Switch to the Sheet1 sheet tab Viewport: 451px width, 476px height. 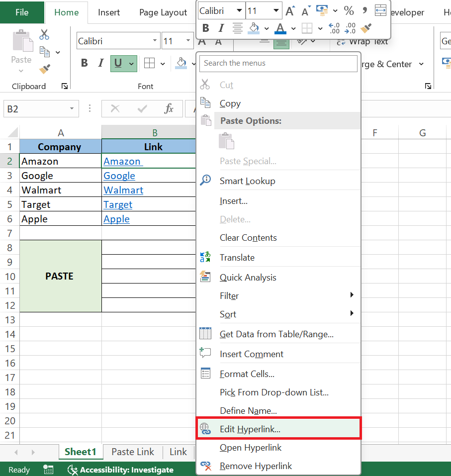81,452
